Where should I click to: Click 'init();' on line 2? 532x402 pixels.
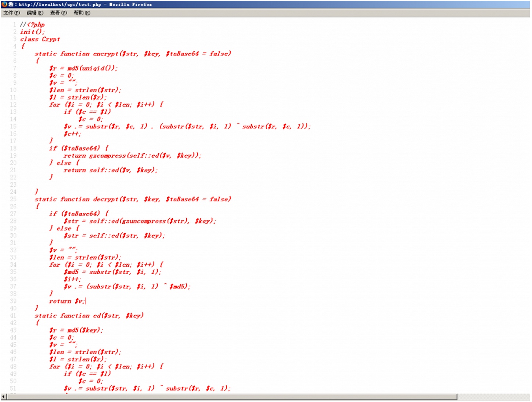tap(32, 32)
